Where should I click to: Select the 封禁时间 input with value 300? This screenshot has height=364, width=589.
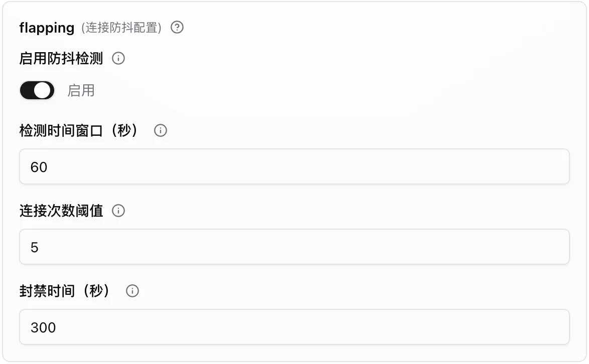294,327
